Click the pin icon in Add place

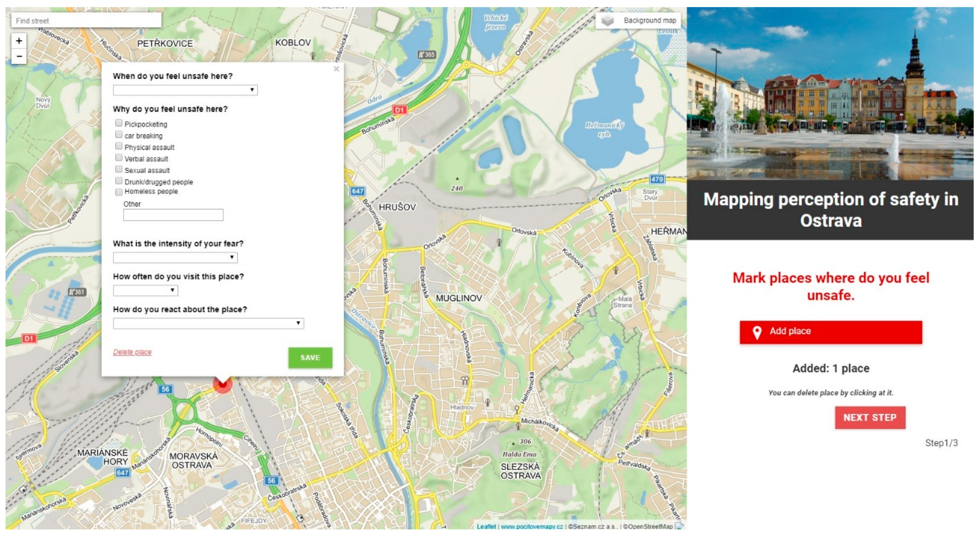[757, 332]
